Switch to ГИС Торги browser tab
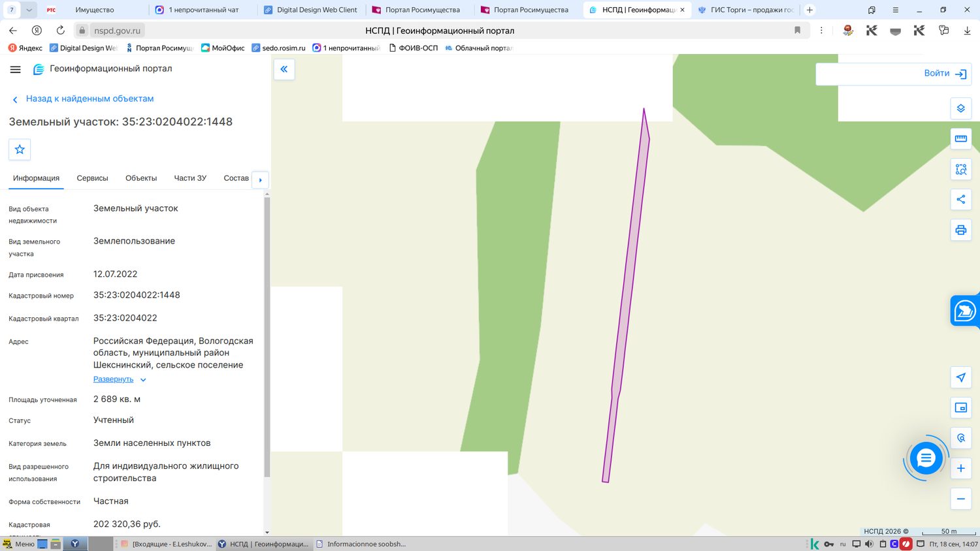This screenshot has width=980, height=551. pos(747,10)
